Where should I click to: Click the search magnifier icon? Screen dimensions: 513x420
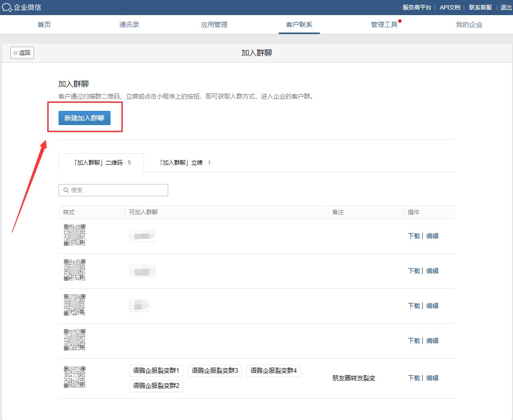[66, 190]
